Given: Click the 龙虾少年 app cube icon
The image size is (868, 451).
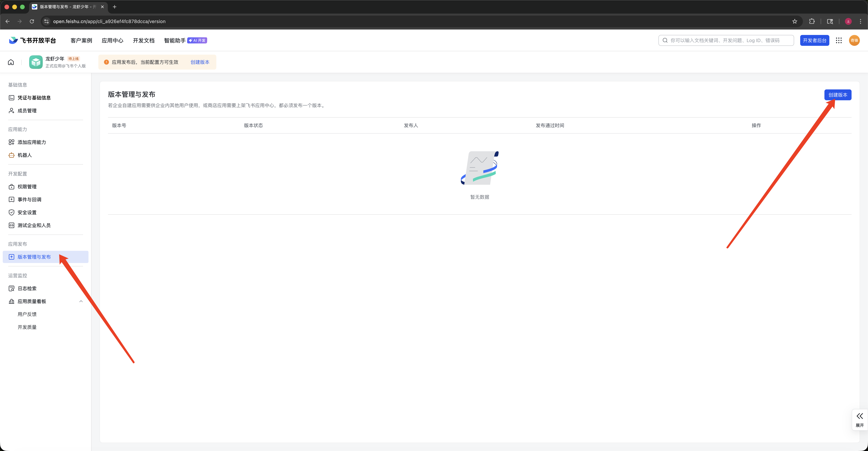Looking at the screenshot, I should 36,62.
